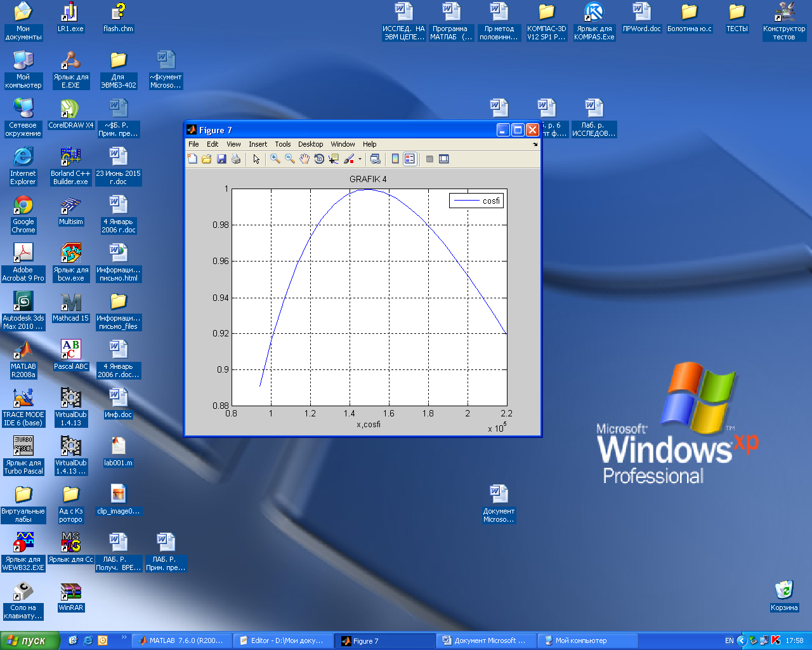Viewport: 812px width, 650px height.
Task: Open the File menu in Figure 7
Action: point(193,144)
